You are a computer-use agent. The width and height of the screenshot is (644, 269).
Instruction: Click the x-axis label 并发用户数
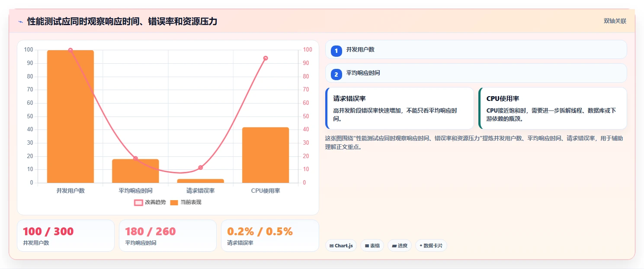tap(70, 191)
